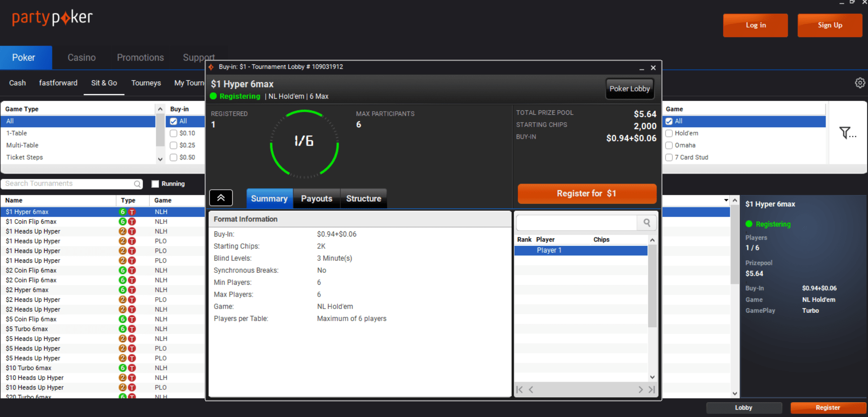Click the player search magnifier icon
Viewport: 868px width, 417px height.
[x=647, y=223]
